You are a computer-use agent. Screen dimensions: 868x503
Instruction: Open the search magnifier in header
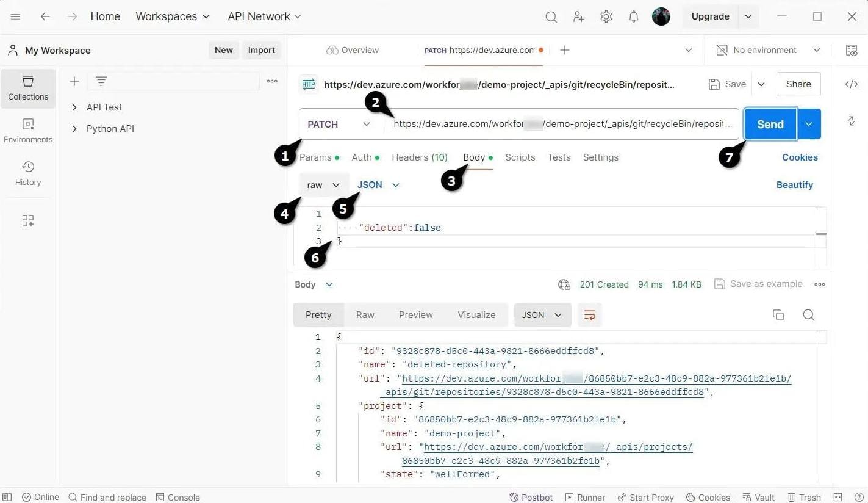pyautogui.click(x=551, y=17)
